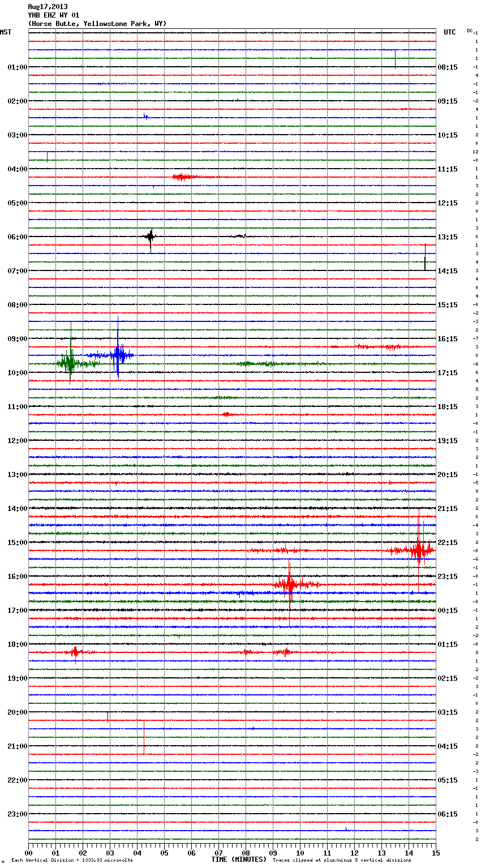Click the minute 10 axis tick label
The image size is (481, 868).
point(300,853)
